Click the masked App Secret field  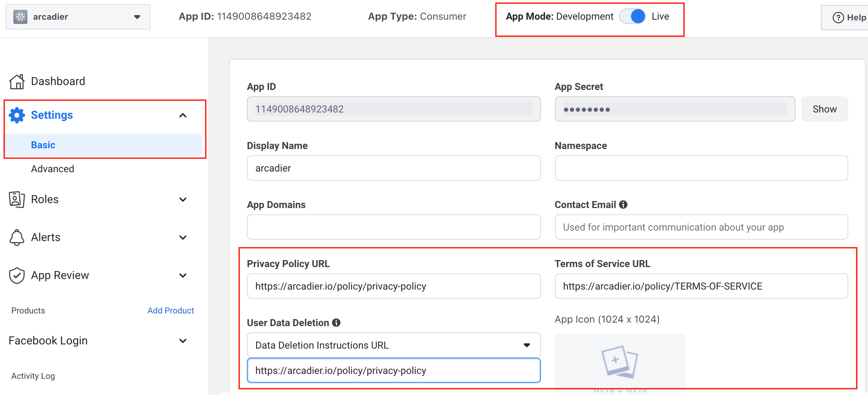675,109
